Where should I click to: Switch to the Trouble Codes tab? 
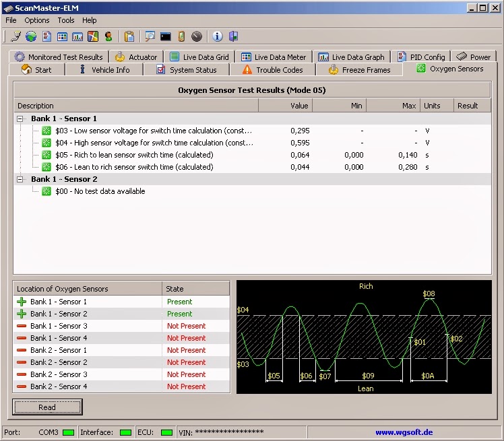pos(273,70)
